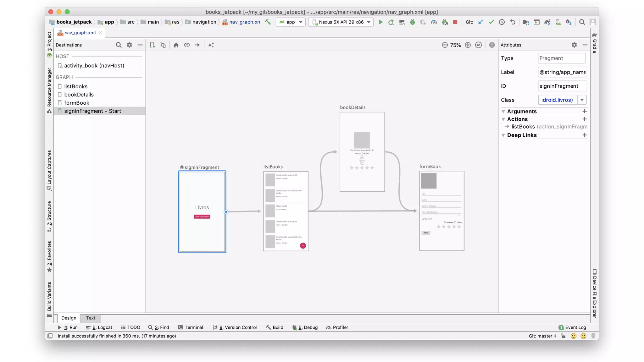Viewport: 644px width, 362px height.
Task: Click the ID input field
Action: (562, 86)
